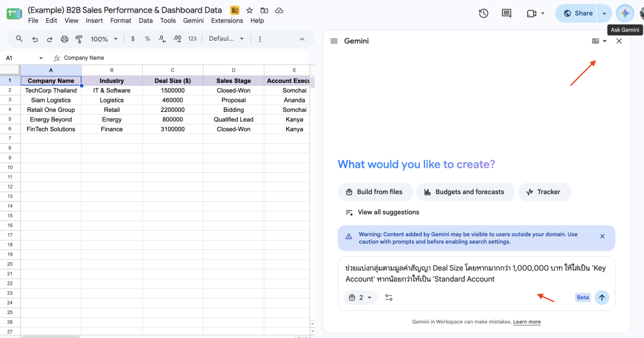Click the formula bar showing Company Name

click(x=185, y=58)
